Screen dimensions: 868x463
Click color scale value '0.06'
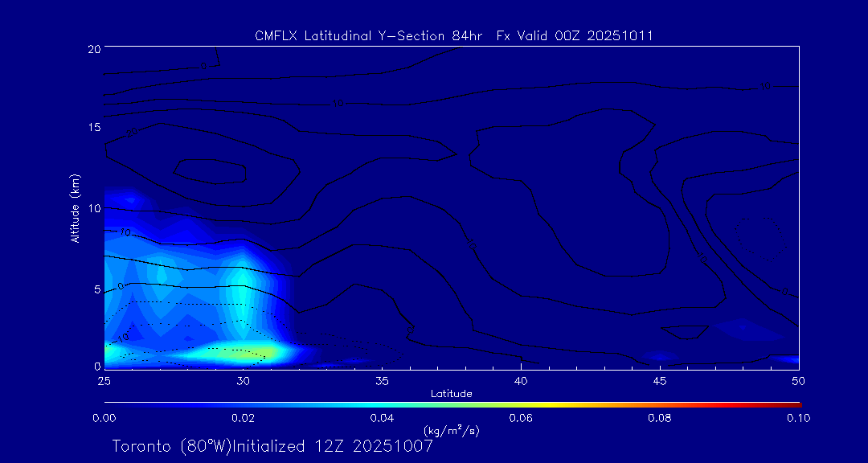[x=521, y=418]
